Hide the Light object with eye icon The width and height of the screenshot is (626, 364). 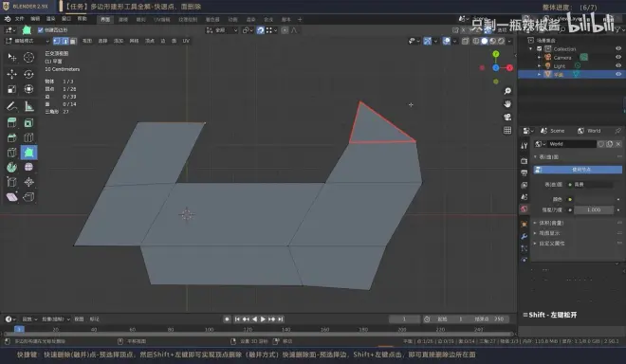618,65
